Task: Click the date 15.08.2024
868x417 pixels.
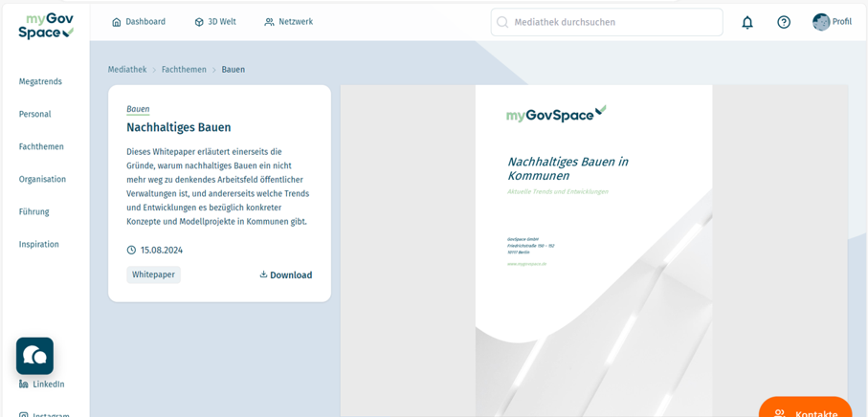Action: pos(161,250)
